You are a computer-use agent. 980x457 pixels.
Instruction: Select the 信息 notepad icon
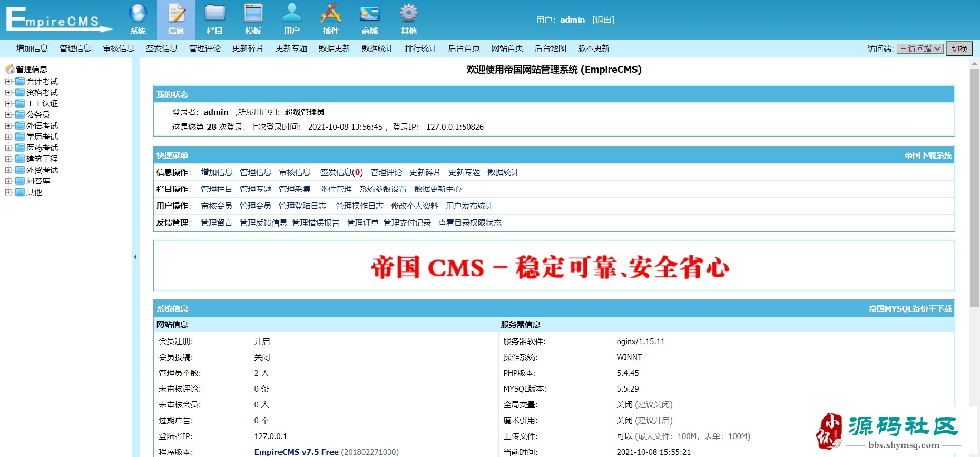point(176,13)
